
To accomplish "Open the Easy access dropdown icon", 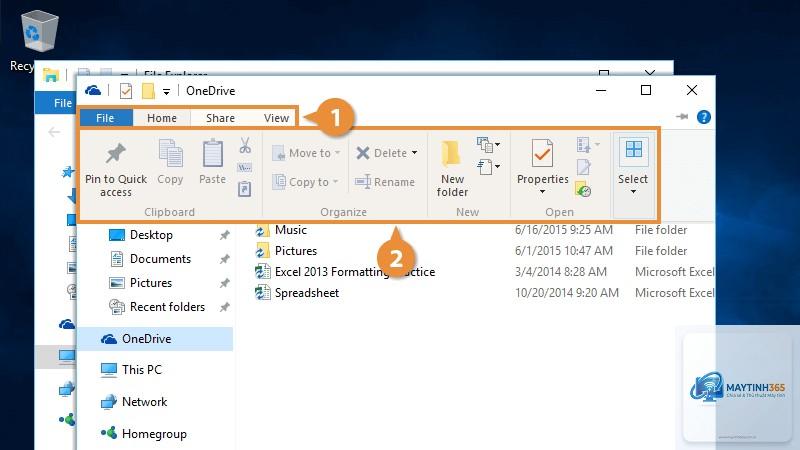I will tap(488, 166).
